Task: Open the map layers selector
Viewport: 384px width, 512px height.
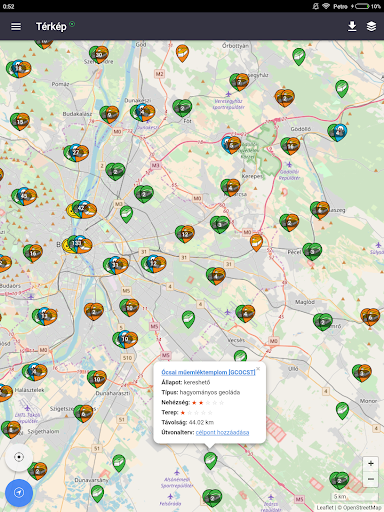Action: coord(371,26)
